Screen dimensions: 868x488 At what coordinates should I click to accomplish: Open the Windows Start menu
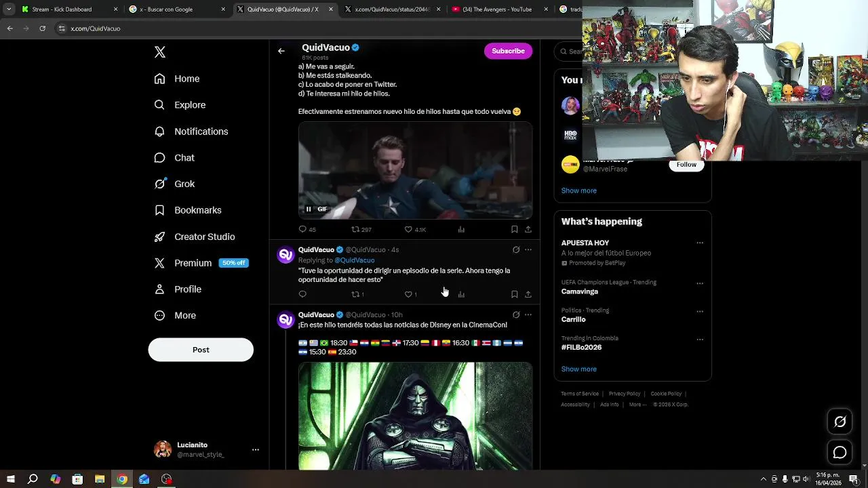pos(10,479)
